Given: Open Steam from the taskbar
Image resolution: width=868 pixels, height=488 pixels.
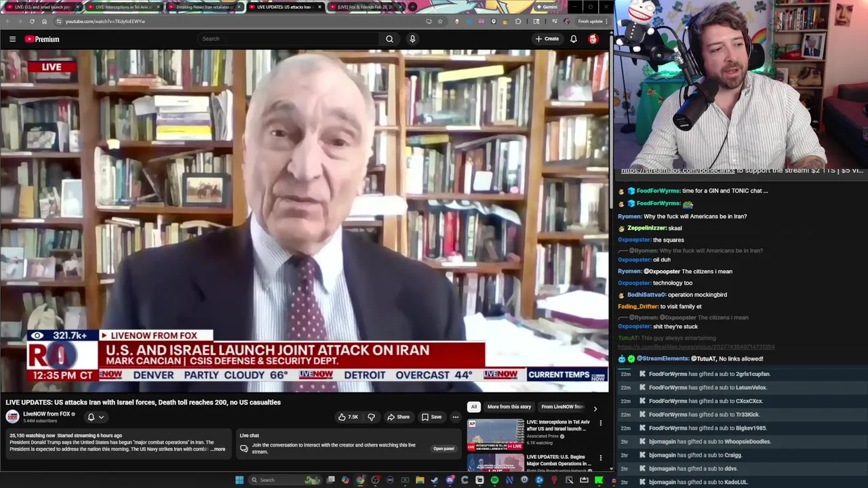Looking at the screenshot, I should click(435, 480).
